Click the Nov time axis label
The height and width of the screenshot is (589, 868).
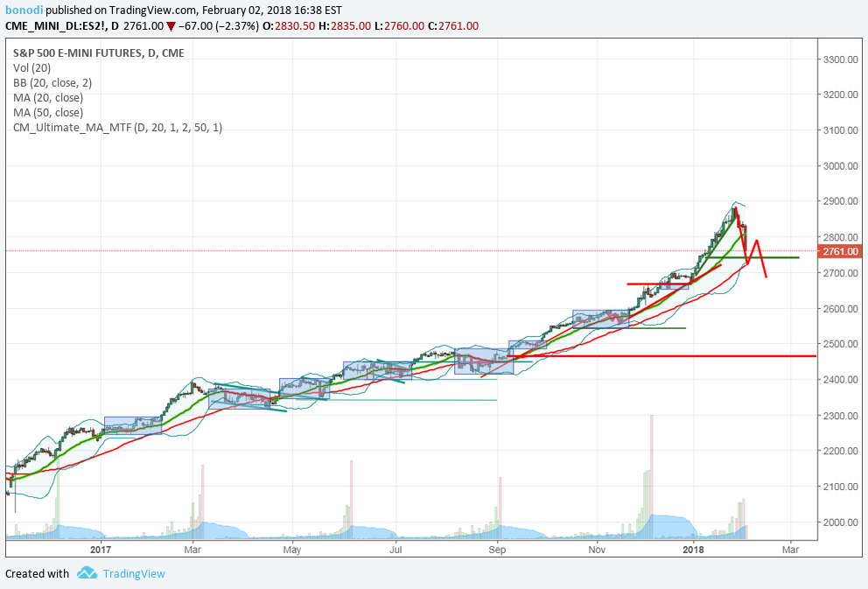tap(597, 550)
